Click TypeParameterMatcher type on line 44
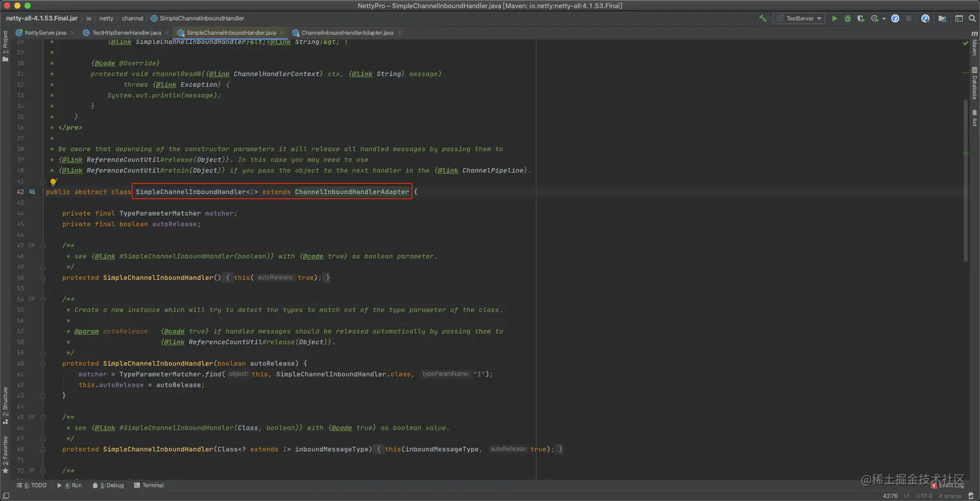980x501 pixels. click(x=159, y=213)
